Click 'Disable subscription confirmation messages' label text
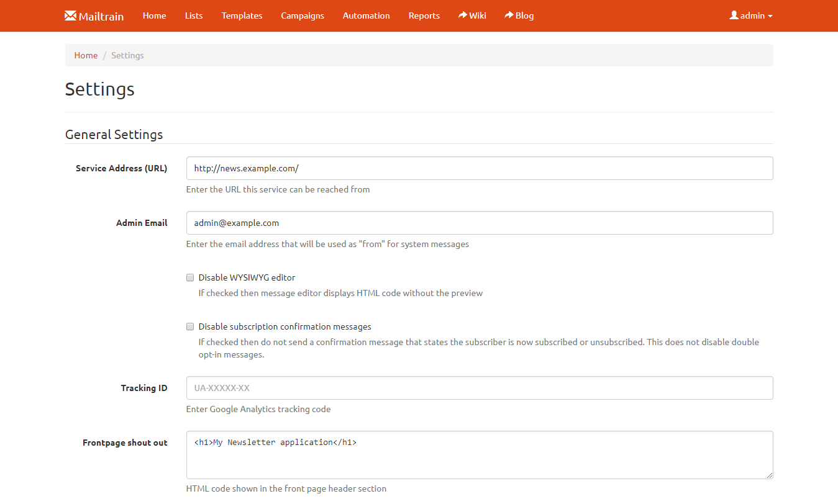The image size is (838, 504). pos(285,326)
